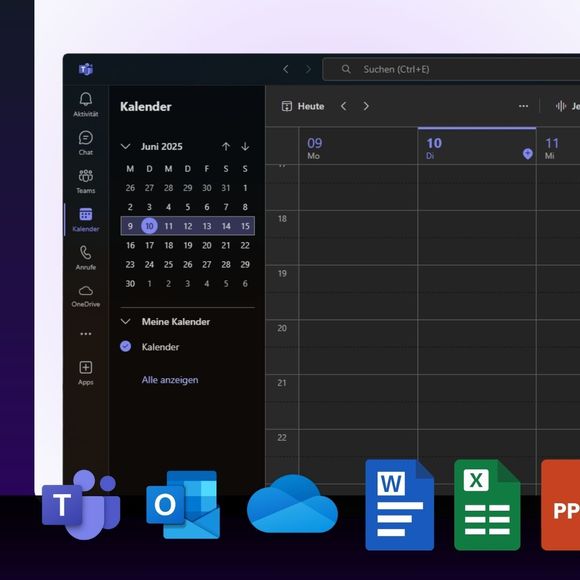Jump to next month with down arrow
Screen dimensions: 580x580
(245, 146)
